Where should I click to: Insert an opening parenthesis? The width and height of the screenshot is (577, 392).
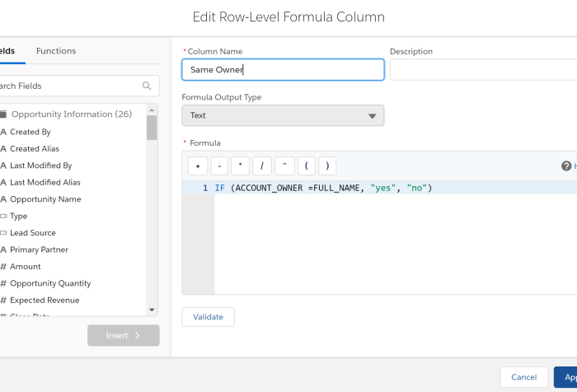click(x=306, y=166)
